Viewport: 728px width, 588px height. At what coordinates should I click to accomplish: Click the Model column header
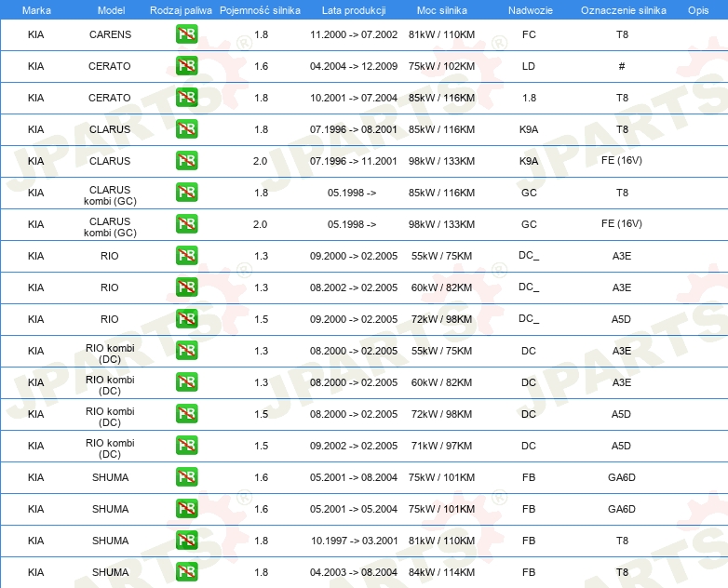pos(111,10)
